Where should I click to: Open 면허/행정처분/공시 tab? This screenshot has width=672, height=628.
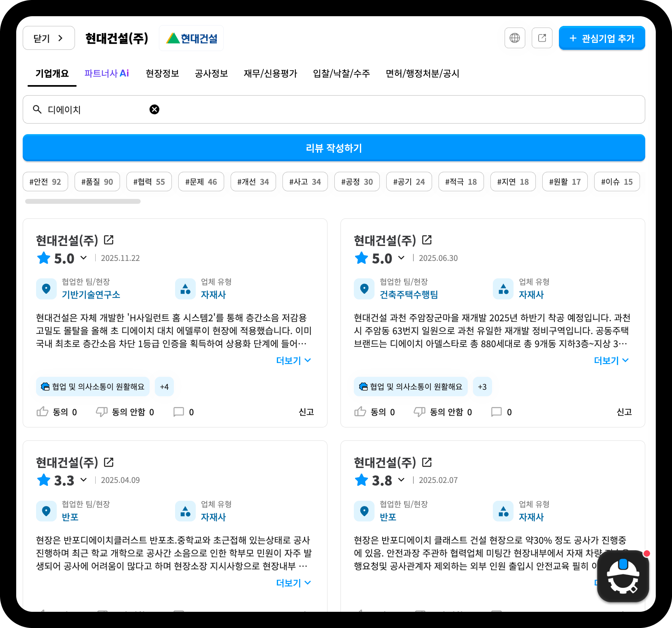[422, 73]
